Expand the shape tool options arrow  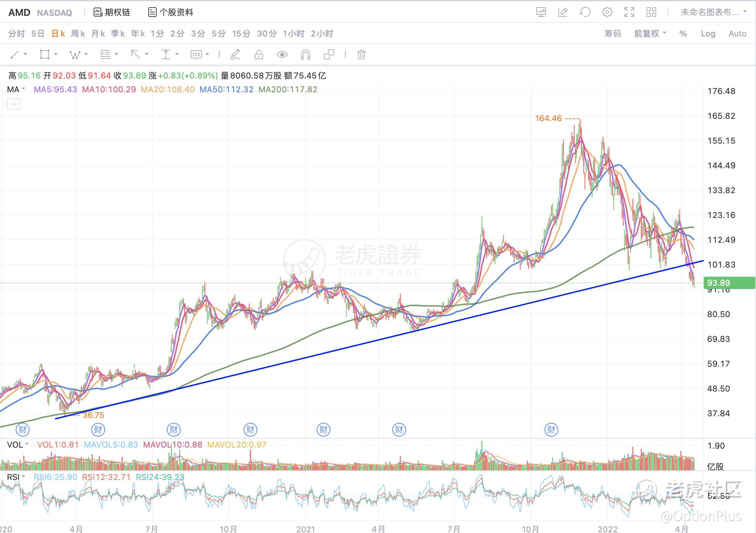56,54
